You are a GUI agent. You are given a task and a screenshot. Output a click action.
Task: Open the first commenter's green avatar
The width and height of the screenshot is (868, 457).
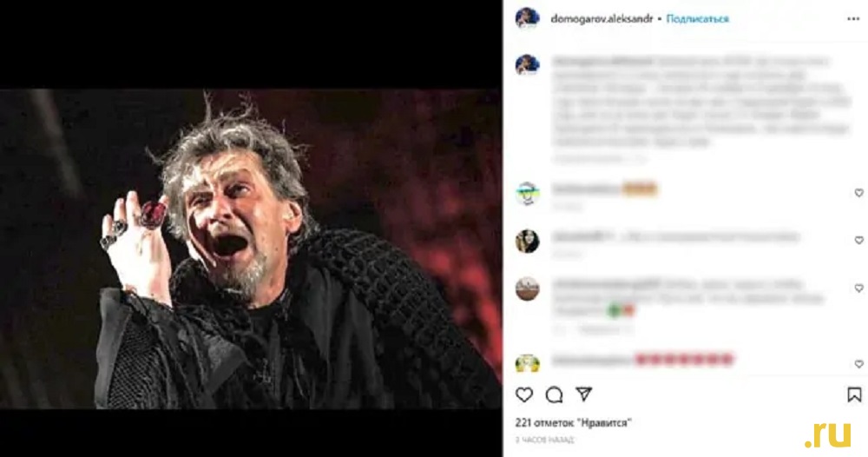(x=527, y=194)
